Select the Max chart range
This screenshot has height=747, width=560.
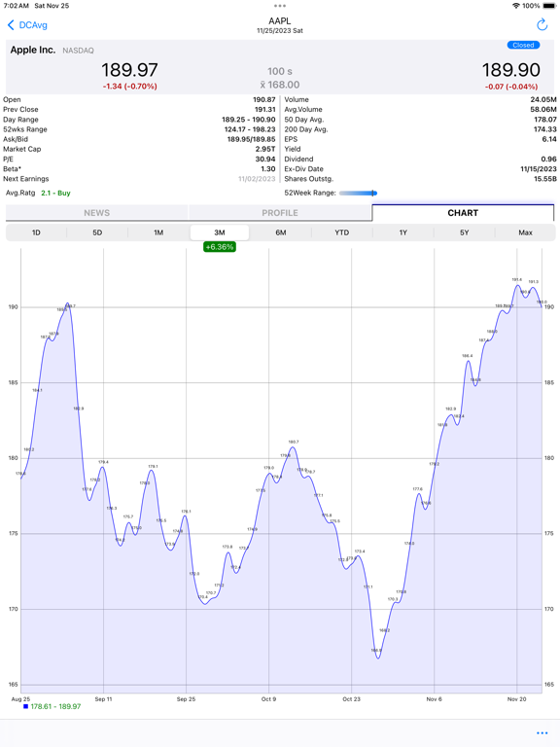(x=525, y=232)
